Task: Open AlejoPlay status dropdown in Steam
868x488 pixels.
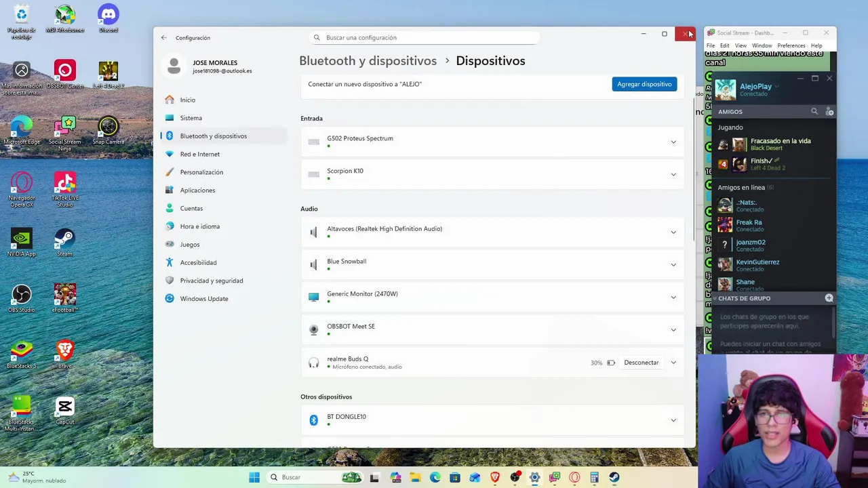Action: [776, 87]
